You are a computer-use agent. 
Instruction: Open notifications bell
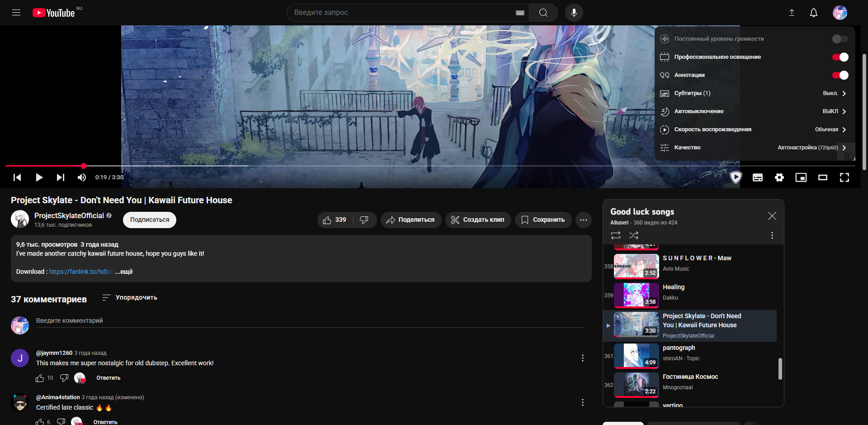(x=814, y=13)
